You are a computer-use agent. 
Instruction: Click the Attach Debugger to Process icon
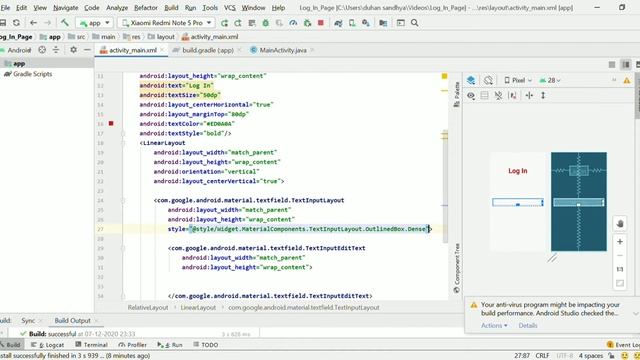[307, 23]
